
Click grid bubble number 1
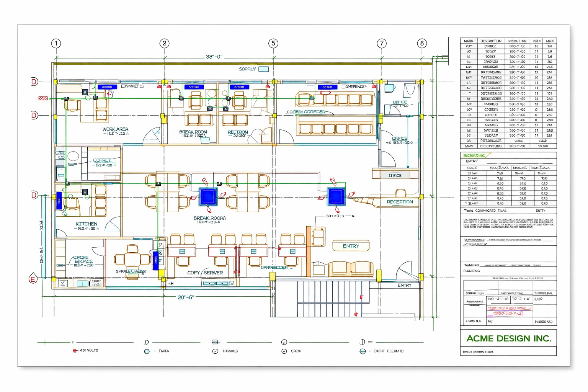56,43
